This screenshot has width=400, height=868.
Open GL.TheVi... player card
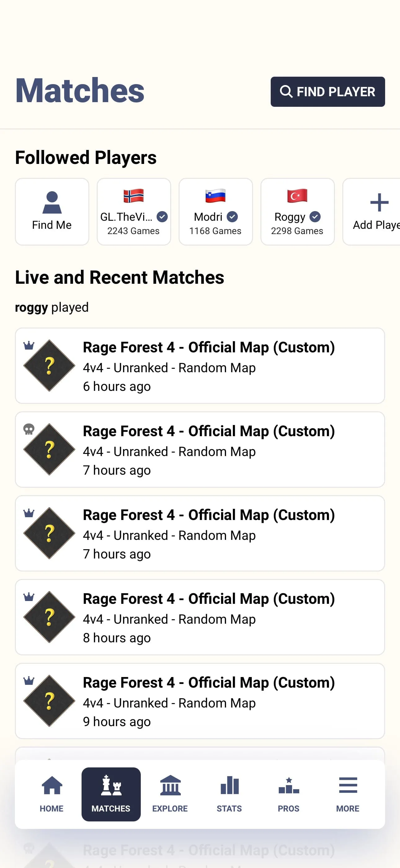click(x=133, y=211)
